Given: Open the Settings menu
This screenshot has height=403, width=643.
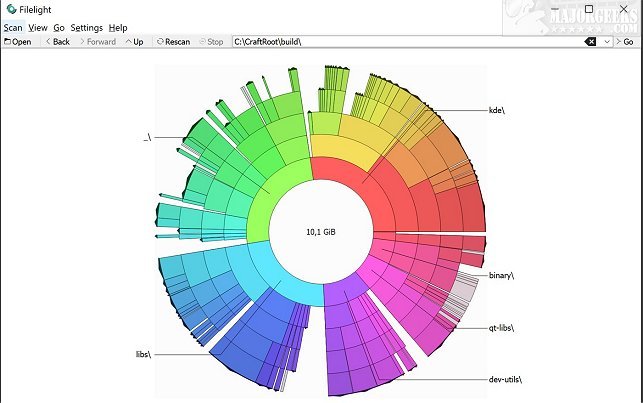Looking at the screenshot, I should click(x=87, y=28).
